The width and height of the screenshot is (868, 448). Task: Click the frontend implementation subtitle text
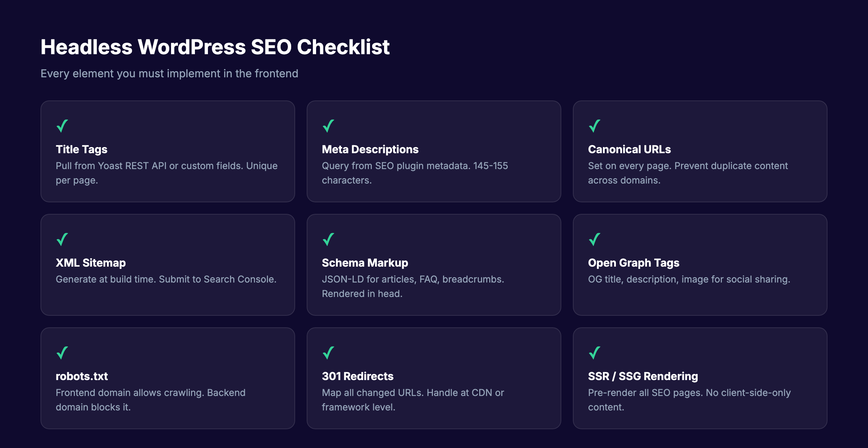coord(170,73)
